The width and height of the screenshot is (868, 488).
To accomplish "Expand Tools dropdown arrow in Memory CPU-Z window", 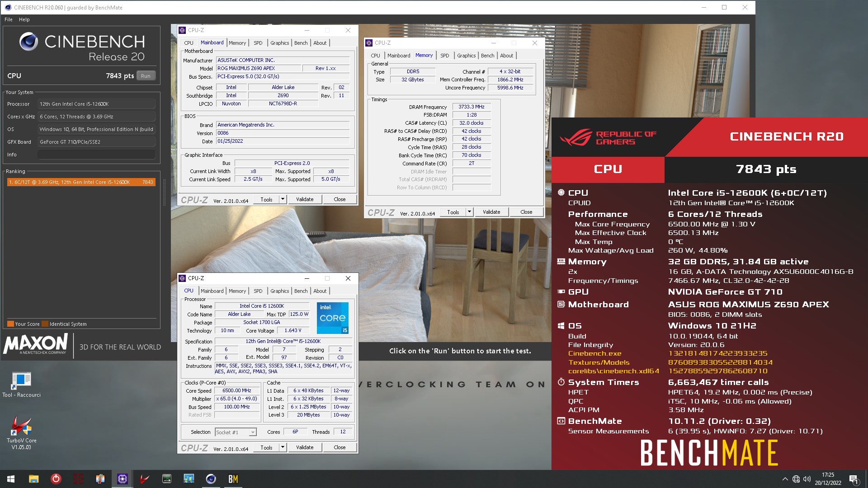I will (469, 212).
